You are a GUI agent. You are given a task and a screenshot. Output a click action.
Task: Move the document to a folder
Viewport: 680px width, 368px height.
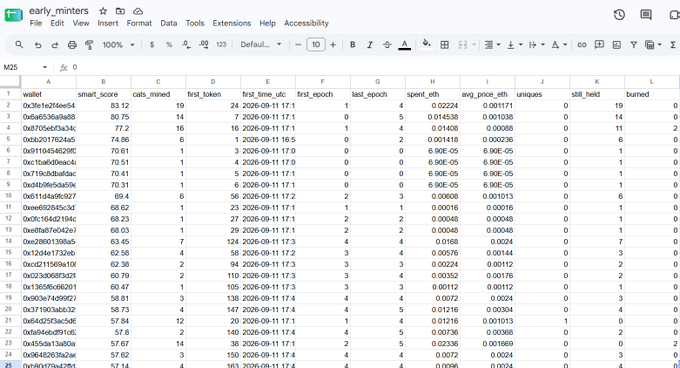point(120,11)
